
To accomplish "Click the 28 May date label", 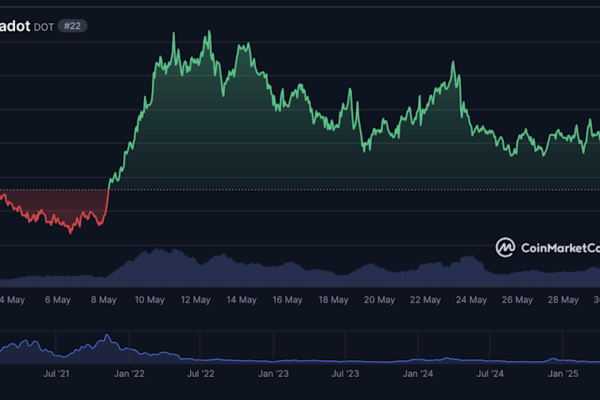I will (563, 300).
